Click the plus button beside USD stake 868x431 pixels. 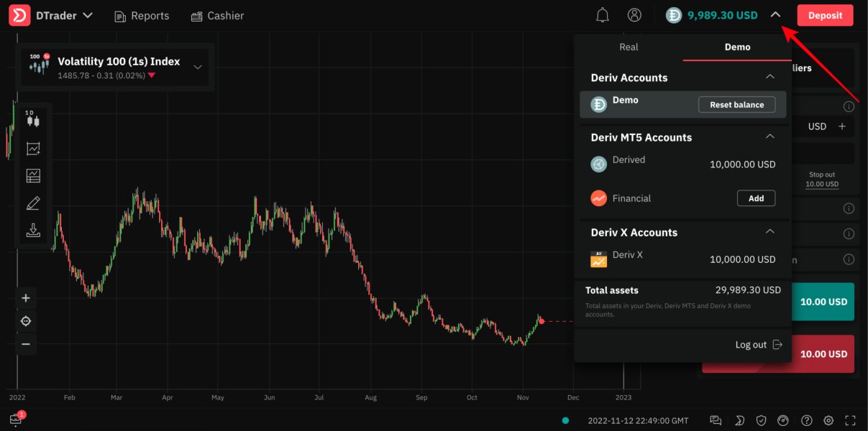tap(842, 126)
